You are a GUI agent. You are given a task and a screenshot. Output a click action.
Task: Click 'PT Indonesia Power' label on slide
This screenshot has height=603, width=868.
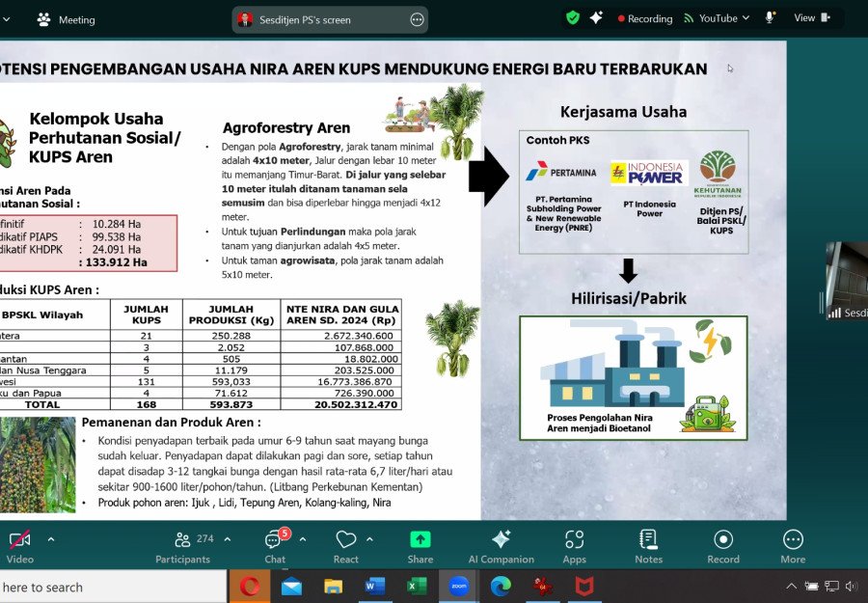(x=649, y=208)
